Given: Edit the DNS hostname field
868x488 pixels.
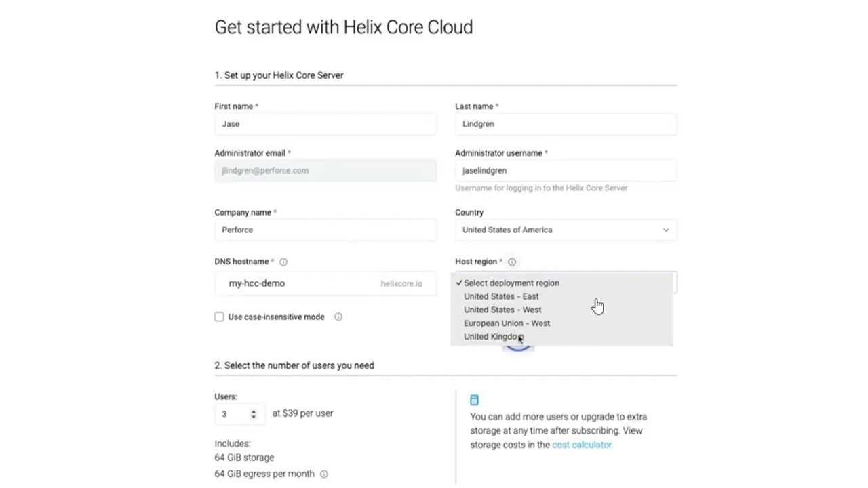Looking at the screenshot, I should [x=298, y=283].
